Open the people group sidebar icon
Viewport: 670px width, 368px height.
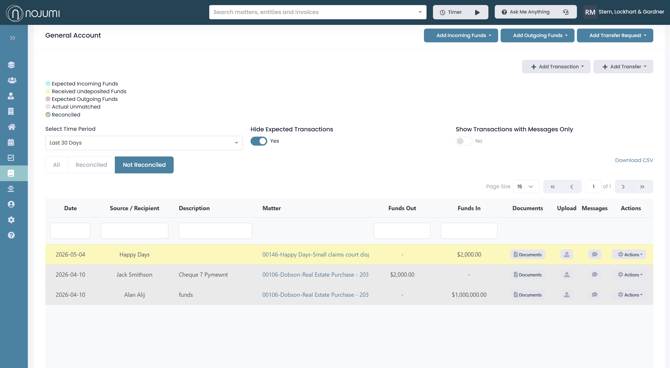point(12,80)
